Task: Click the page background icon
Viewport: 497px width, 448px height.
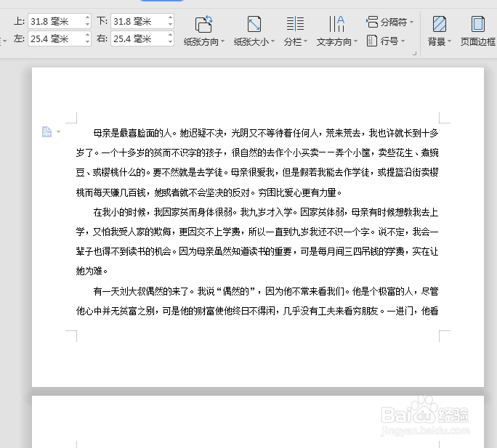Action: 440,24
